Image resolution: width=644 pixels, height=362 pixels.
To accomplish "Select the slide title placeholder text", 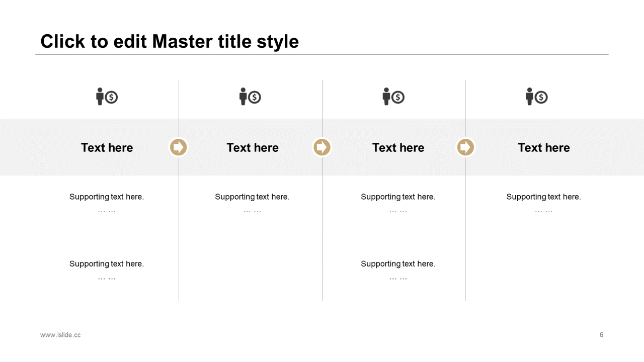I will click(170, 41).
